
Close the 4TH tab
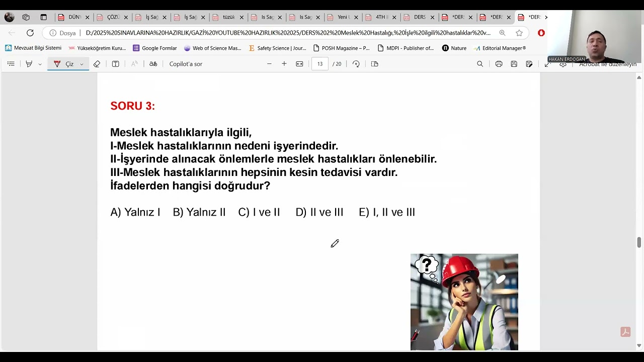(395, 17)
